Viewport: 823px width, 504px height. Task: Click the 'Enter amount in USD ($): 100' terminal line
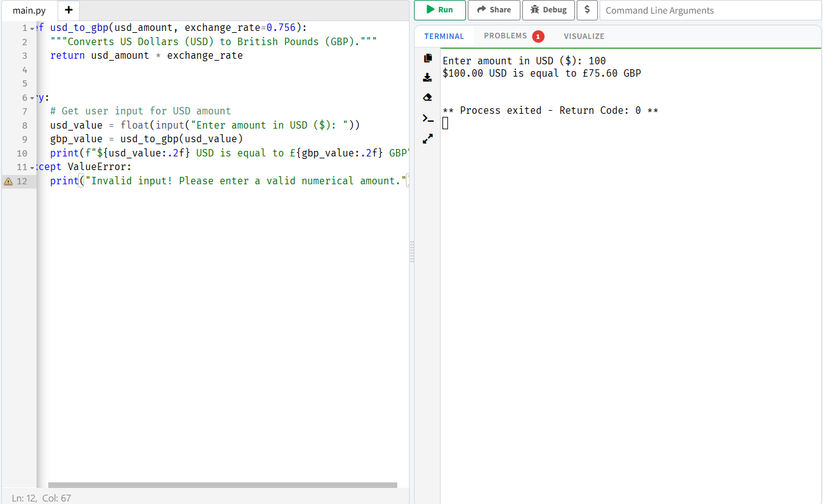point(524,61)
